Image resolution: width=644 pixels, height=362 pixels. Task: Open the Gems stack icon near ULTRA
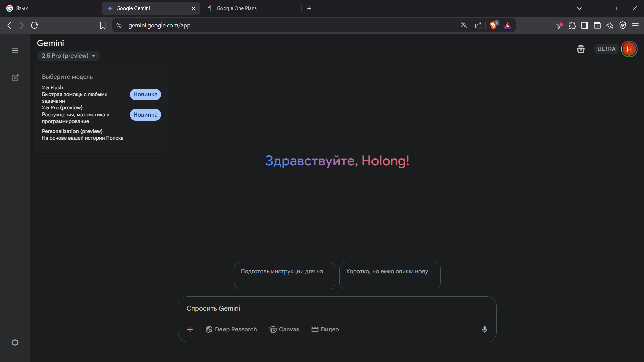tap(581, 49)
